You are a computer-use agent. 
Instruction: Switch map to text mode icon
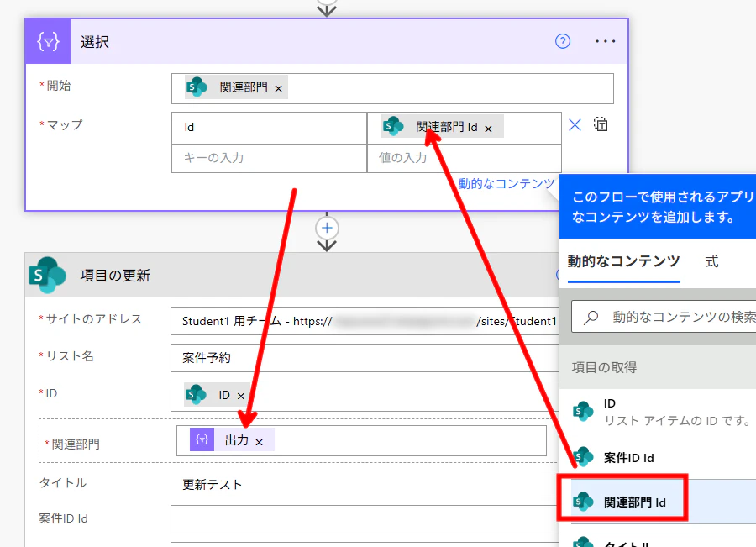(601, 124)
